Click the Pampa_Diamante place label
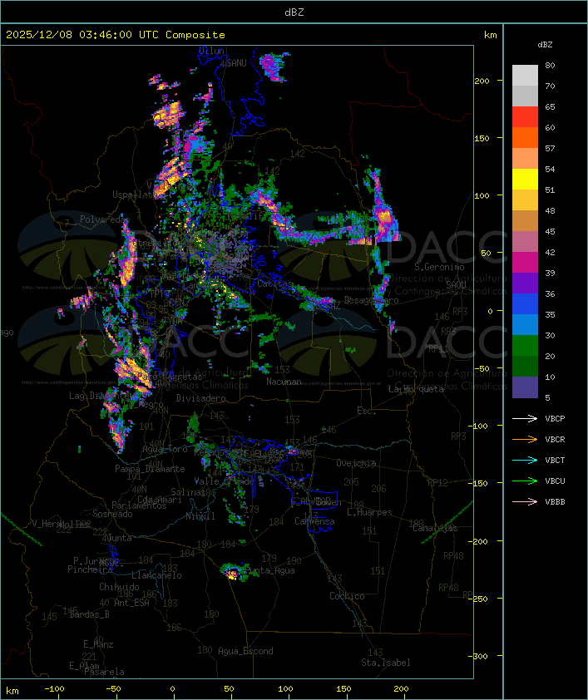 tap(150, 469)
